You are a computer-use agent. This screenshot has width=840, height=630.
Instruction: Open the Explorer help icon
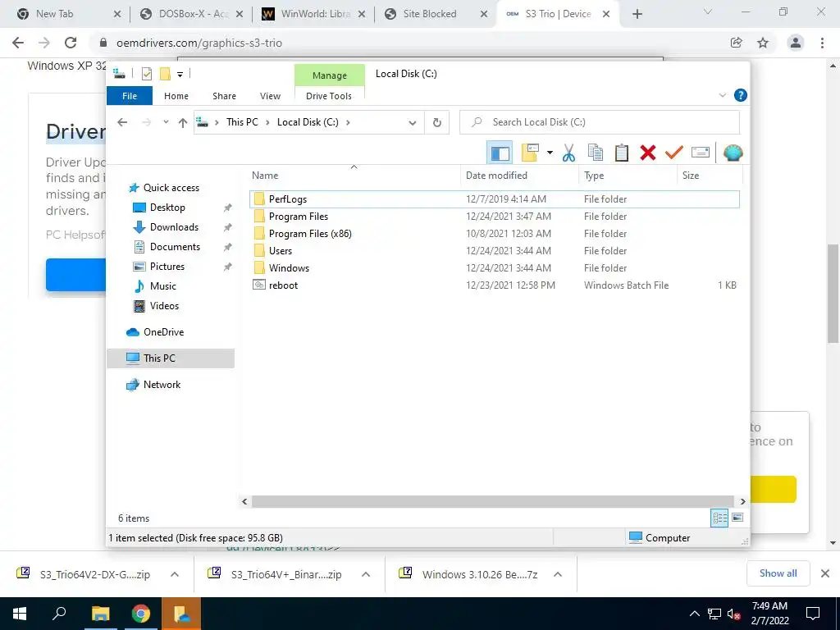741,95
